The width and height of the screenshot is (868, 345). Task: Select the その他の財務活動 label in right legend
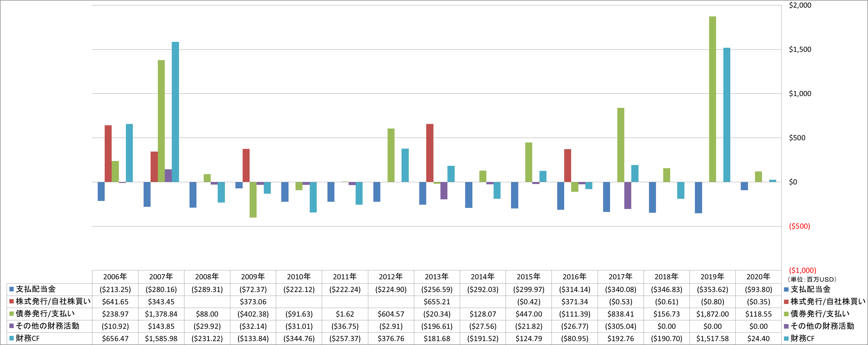pos(822,326)
